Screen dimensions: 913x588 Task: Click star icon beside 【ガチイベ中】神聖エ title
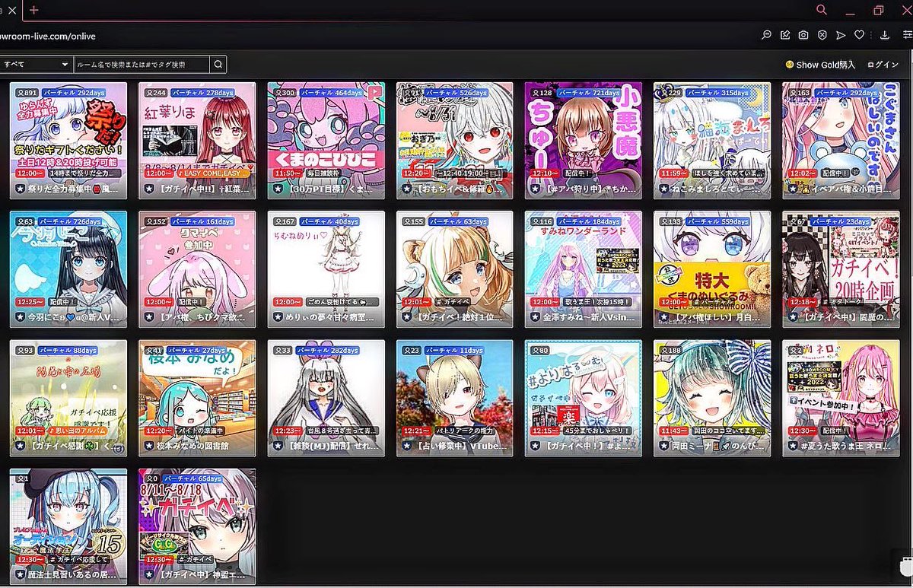coord(149,574)
